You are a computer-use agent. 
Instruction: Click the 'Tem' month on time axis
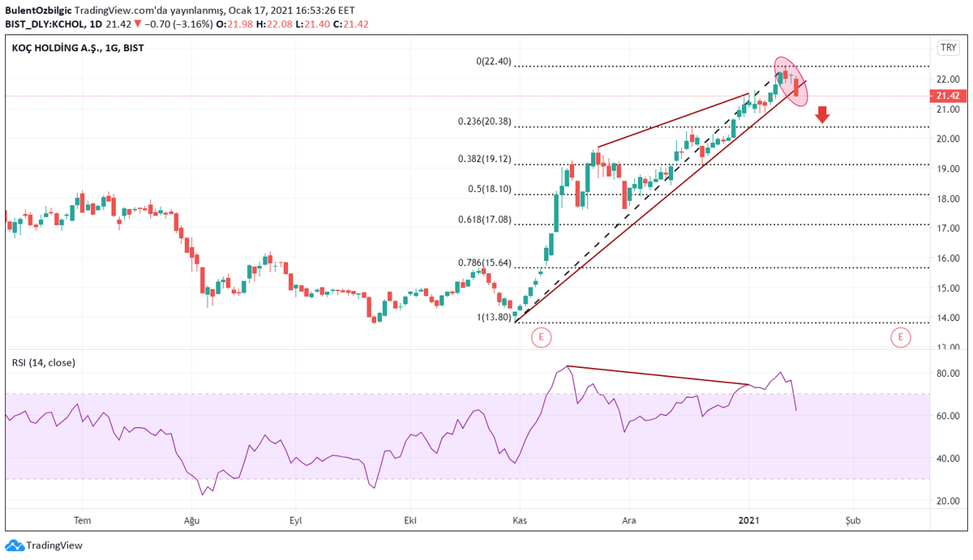point(83,520)
